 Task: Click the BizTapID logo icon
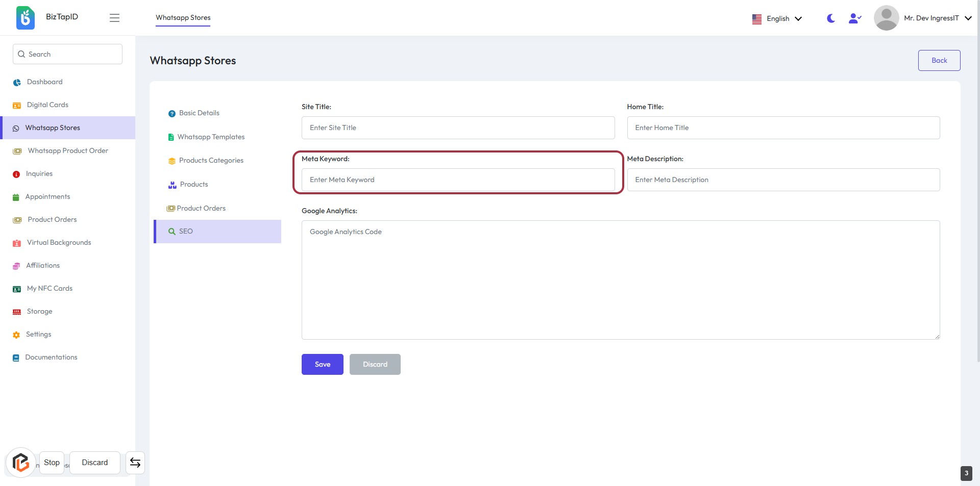[25, 18]
